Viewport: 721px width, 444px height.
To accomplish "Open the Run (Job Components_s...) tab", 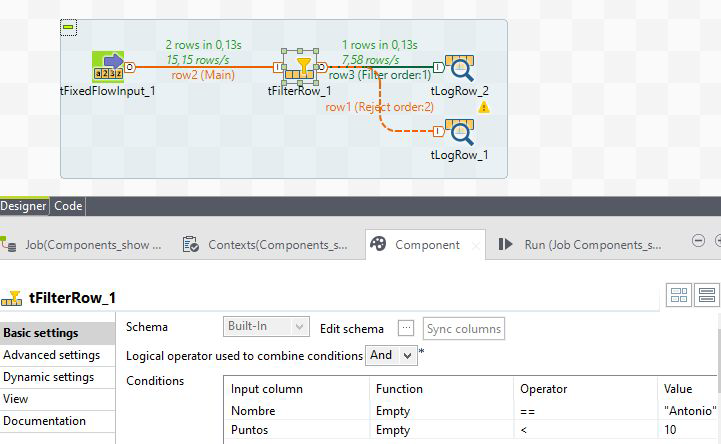I will click(x=580, y=245).
